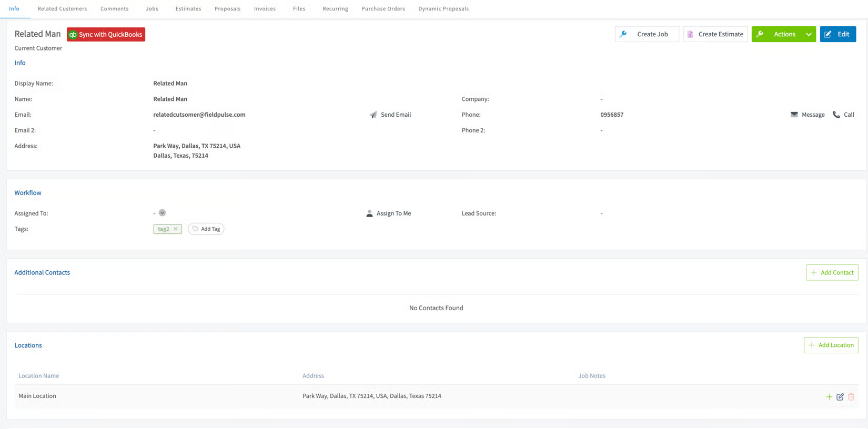The height and width of the screenshot is (429, 868).
Task: Click the document icon on Create Estimate
Action: tap(690, 34)
